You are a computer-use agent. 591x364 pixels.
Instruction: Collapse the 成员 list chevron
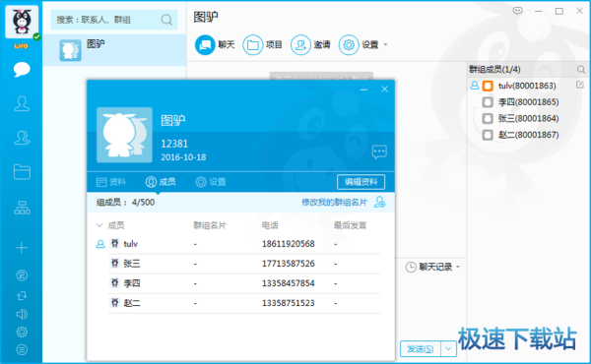99,225
